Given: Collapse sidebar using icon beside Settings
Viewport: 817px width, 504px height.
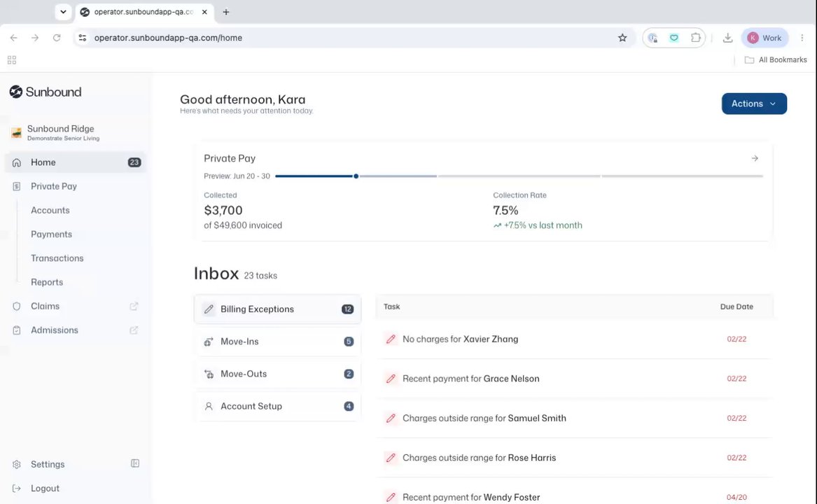Looking at the screenshot, I should [135, 463].
